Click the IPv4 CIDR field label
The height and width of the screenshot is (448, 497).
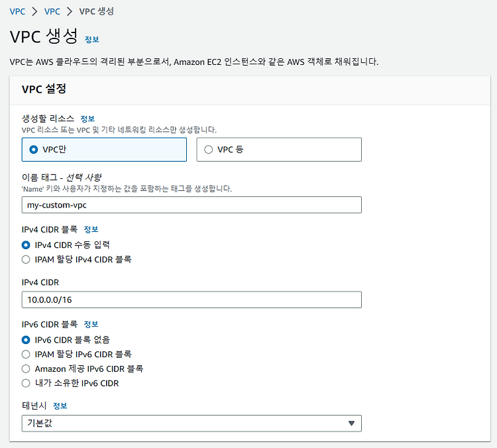point(40,282)
